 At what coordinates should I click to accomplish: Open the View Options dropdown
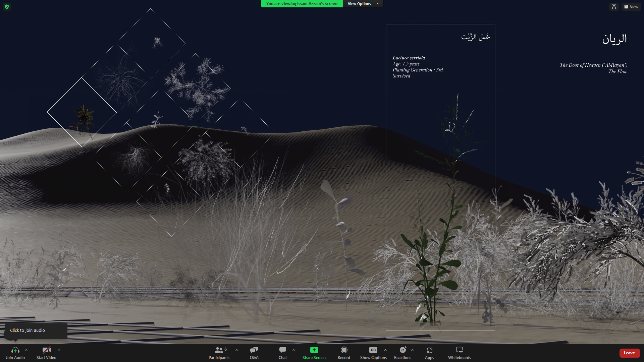point(363,4)
